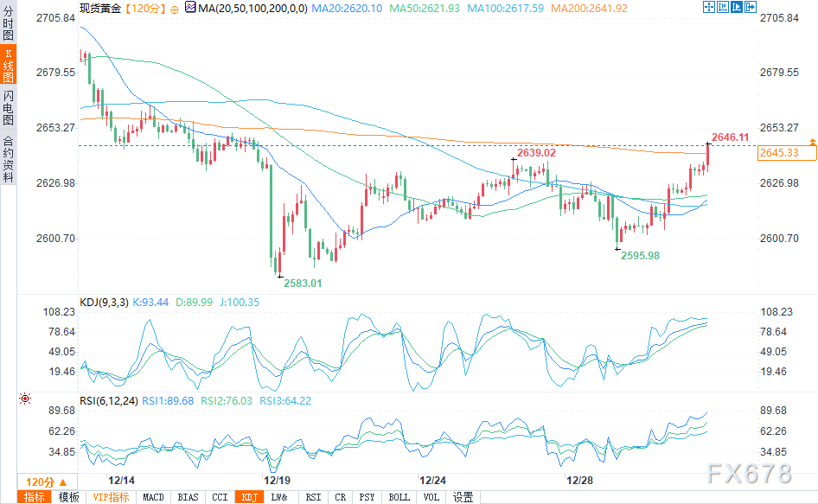
Task: Click the orange circle-plus icon beside 120分
Action: point(175,10)
